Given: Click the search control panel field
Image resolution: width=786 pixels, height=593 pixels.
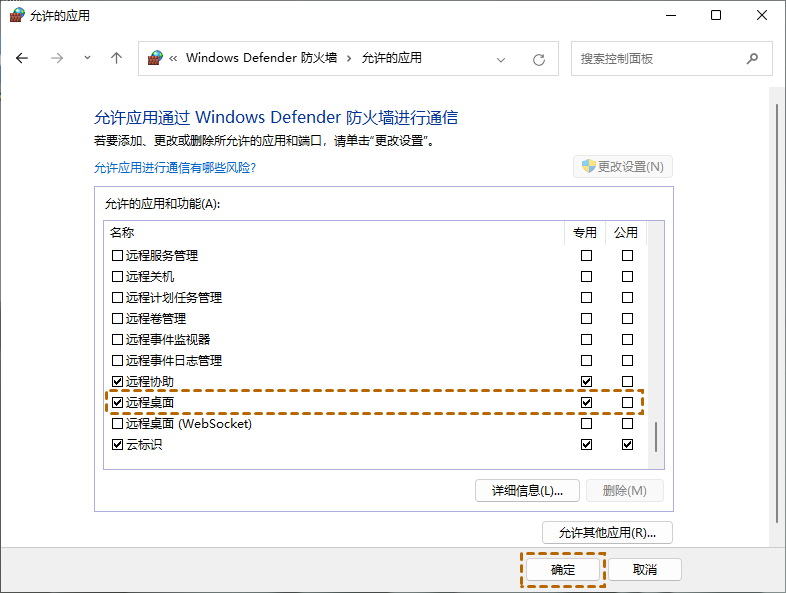Looking at the screenshot, I should tap(671, 59).
